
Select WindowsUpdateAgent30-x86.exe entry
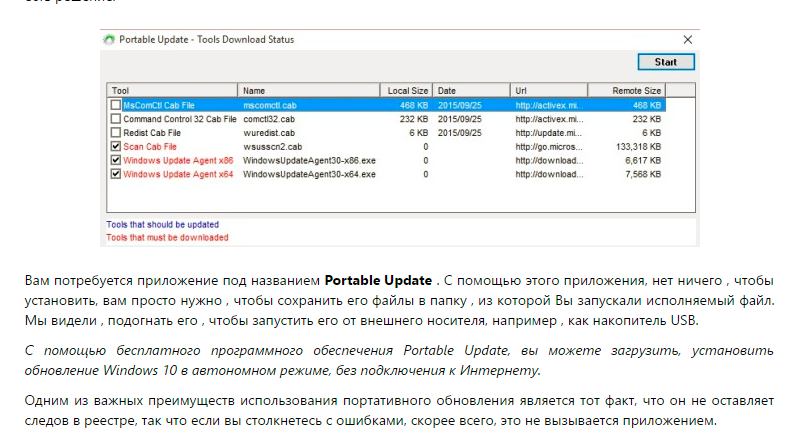[x=309, y=160]
